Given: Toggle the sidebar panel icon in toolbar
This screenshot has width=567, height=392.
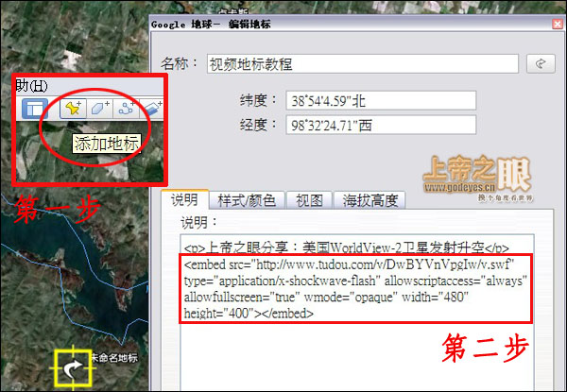Looking at the screenshot, I should point(35,109).
